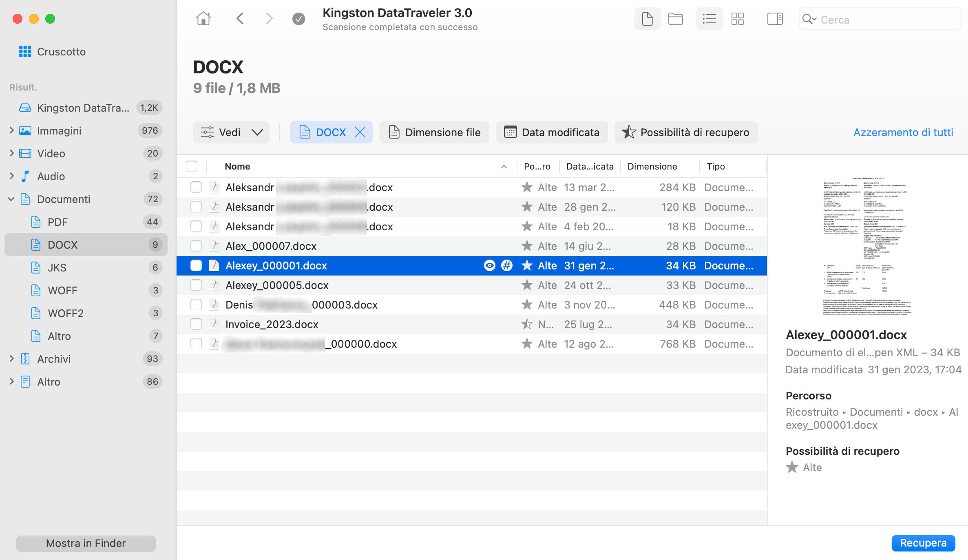The height and width of the screenshot is (560, 968).
Task: Toggle the preview side panel icon
Action: 775,19
